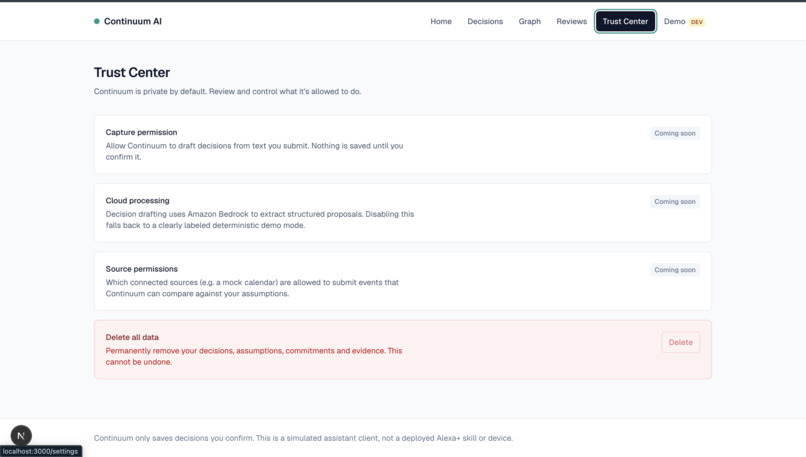Click the "Source permissions" title
Image resolution: width=806 pixels, height=457 pixels.
[141, 269]
